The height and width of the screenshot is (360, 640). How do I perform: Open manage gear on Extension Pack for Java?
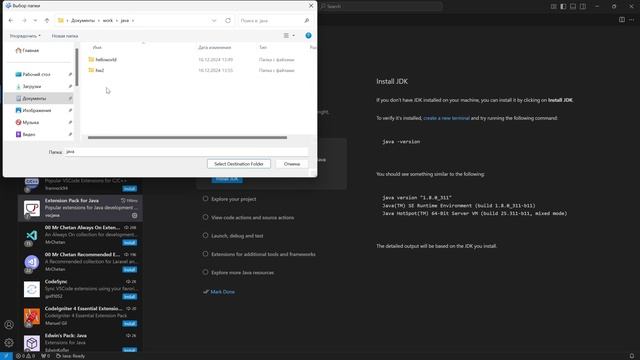(x=134, y=215)
